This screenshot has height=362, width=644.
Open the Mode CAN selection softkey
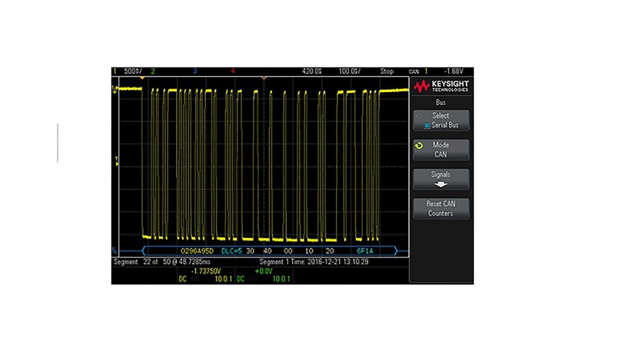tap(440, 150)
